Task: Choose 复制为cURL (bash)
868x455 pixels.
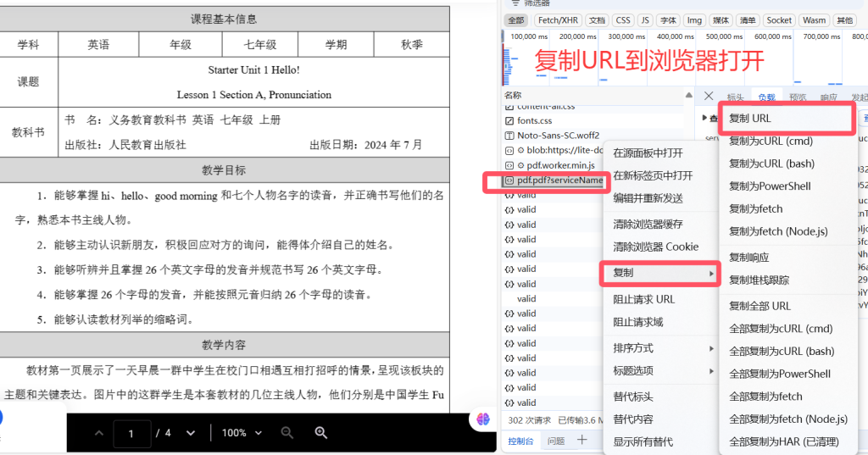Action: (788, 164)
